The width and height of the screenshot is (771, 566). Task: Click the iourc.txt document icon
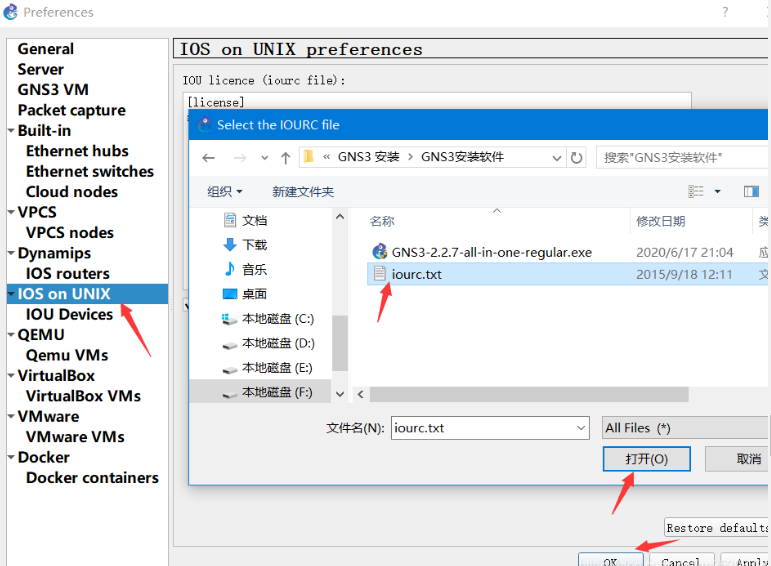coord(380,273)
